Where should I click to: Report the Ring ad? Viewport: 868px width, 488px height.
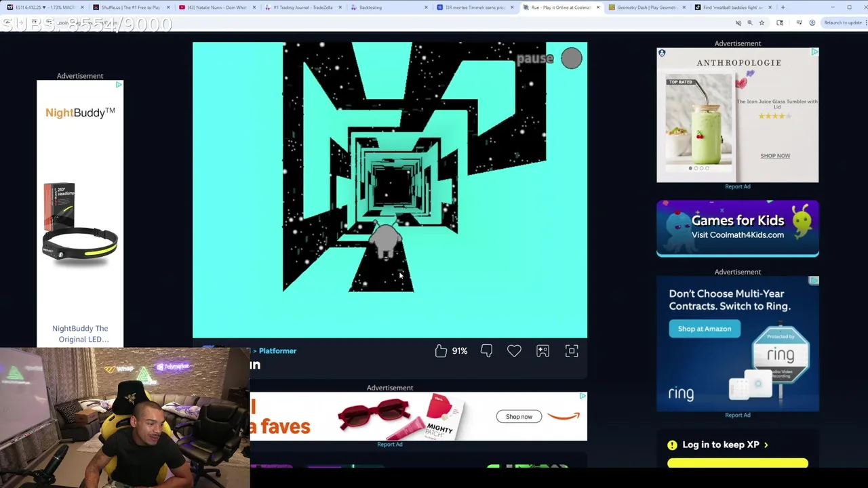click(x=738, y=415)
